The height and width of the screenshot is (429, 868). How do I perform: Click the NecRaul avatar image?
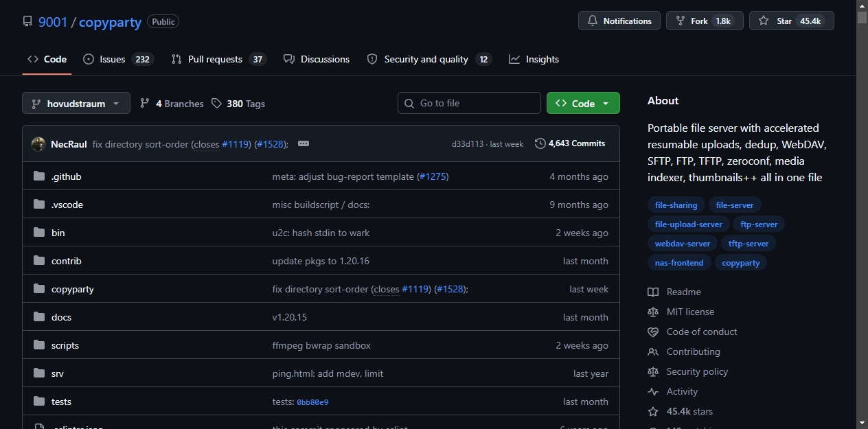point(38,144)
